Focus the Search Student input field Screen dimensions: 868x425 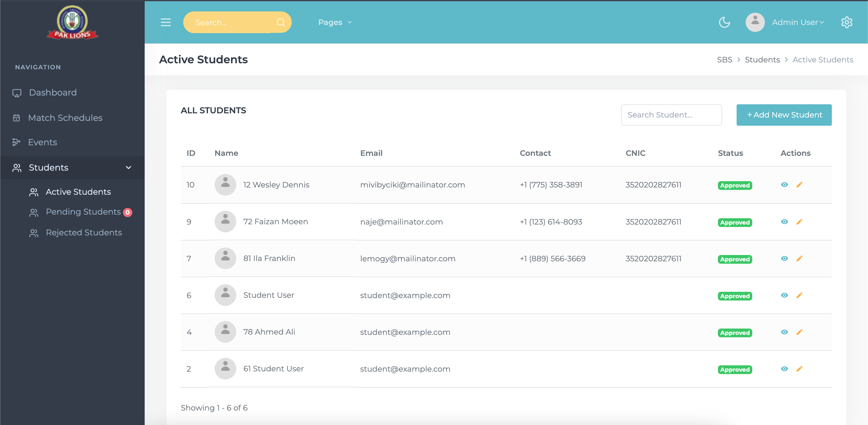pyautogui.click(x=671, y=115)
